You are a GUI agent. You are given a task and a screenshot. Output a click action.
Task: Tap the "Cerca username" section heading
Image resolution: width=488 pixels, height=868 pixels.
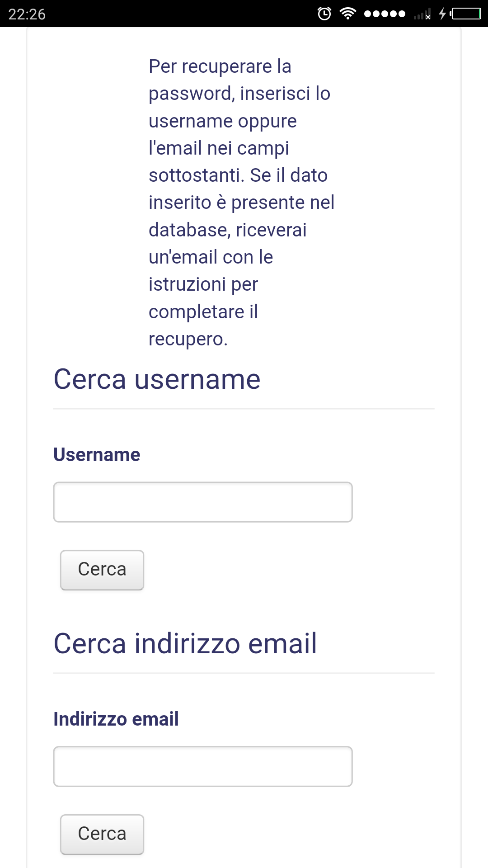click(157, 379)
